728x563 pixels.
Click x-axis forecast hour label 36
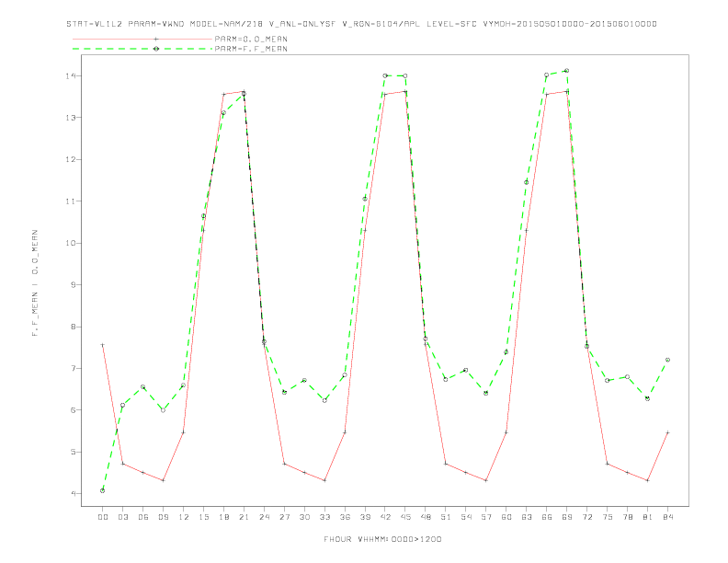pyautogui.click(x=345, y=517)
